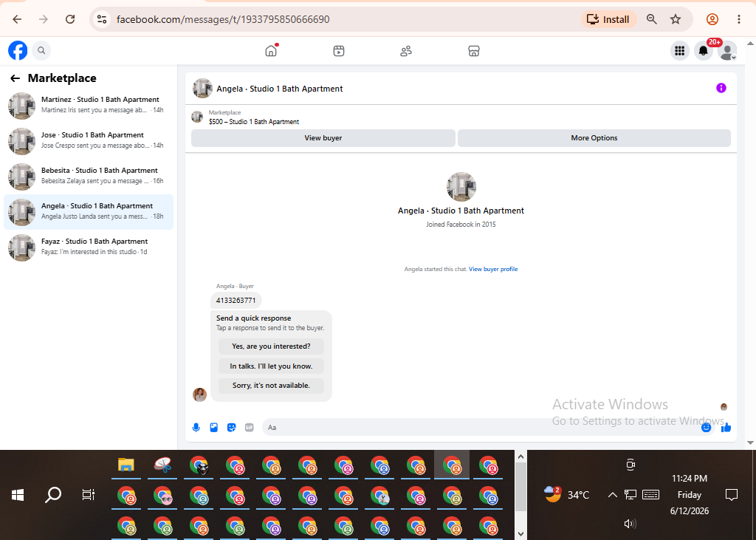The width and height of the screenshot is (756, 540).
Task: Click the Facebook logo icon
Action: [18, 51]
